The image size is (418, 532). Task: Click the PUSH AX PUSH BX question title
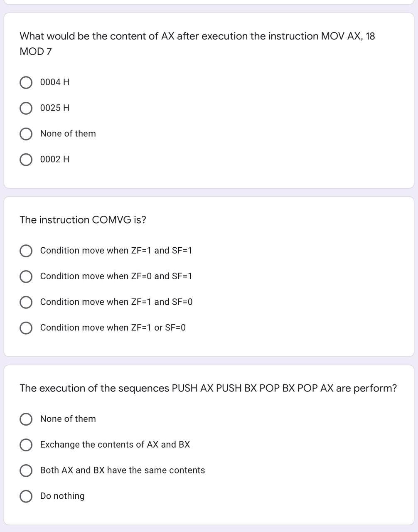208,388
